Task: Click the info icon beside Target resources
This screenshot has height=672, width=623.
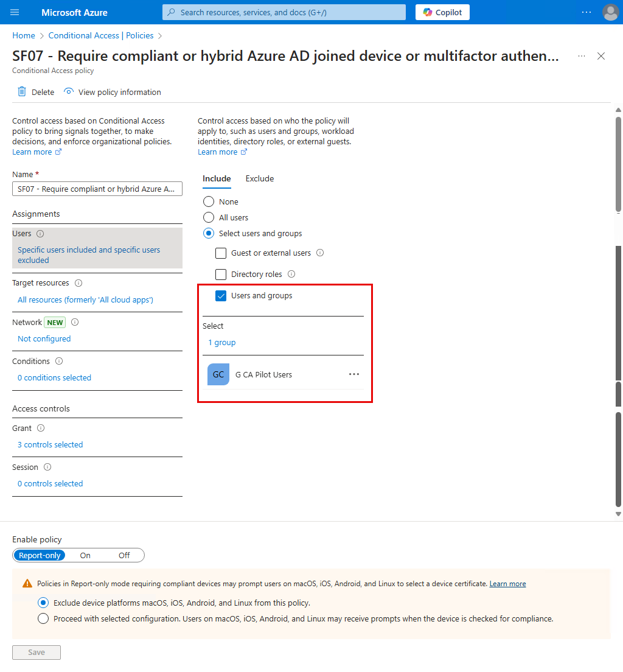Action: pyautogui.click(x=78, y=283)
